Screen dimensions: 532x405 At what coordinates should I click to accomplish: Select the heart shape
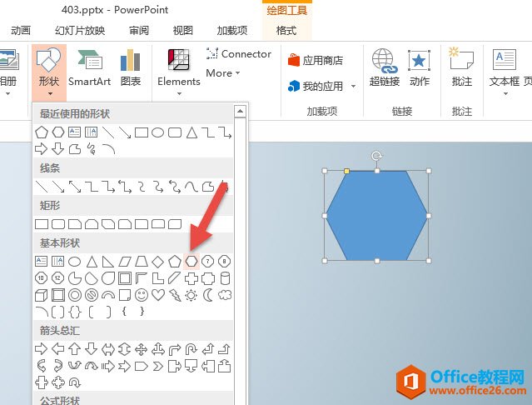[157, 295]
